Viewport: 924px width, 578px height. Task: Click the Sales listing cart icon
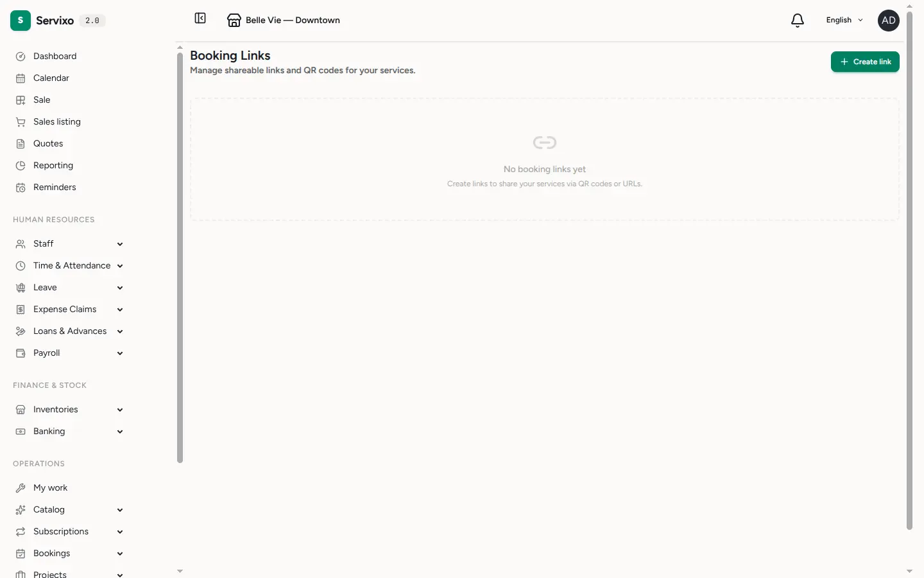[21, 122]
